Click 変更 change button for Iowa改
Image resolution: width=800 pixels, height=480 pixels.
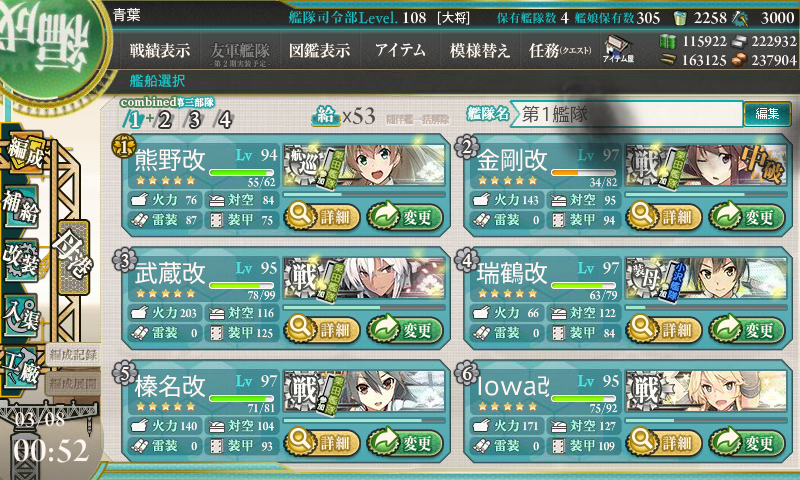pos(747,442)
